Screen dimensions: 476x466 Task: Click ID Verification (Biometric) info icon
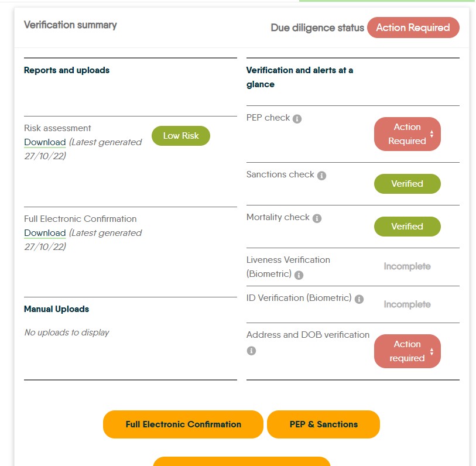pyautogui.click(x=359, y=299)
